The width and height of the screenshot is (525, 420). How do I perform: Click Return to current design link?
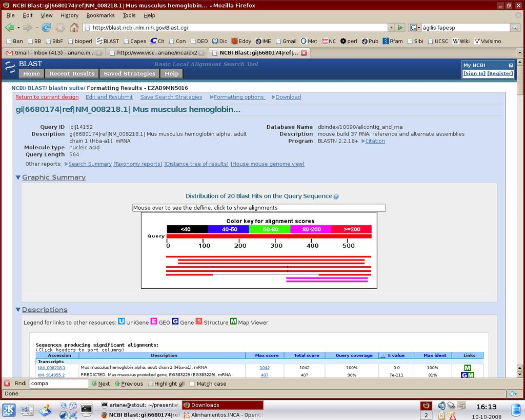tap(47, 97)
